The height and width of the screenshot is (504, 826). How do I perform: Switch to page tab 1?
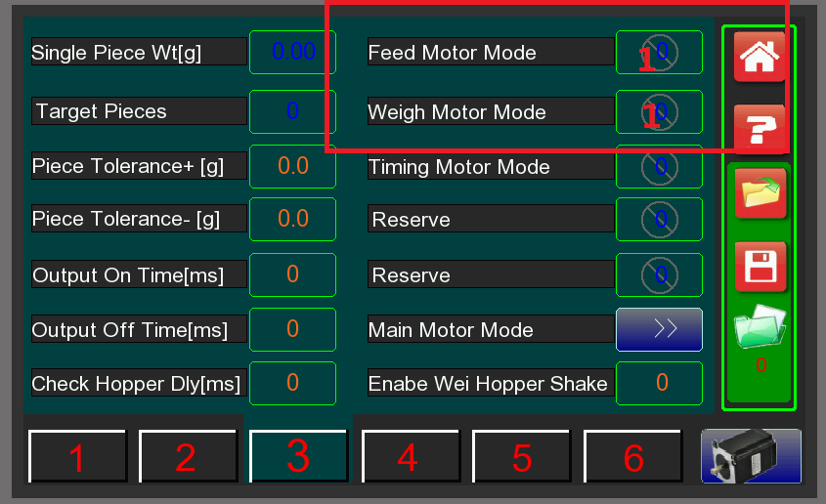[77, 457]
